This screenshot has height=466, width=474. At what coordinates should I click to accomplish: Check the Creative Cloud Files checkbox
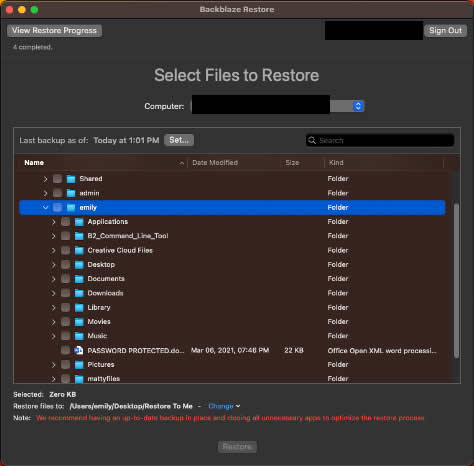66,250
